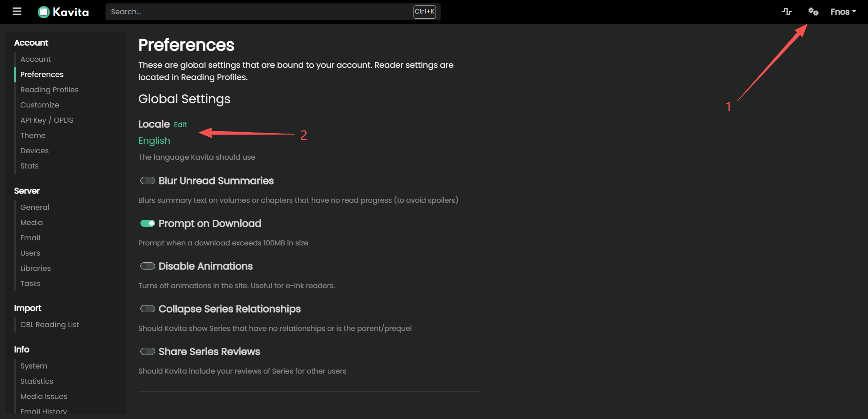This screenshot has height=419, width=868.
Task: Open the API Key / OPDS section
Action: tap(46, 120)
